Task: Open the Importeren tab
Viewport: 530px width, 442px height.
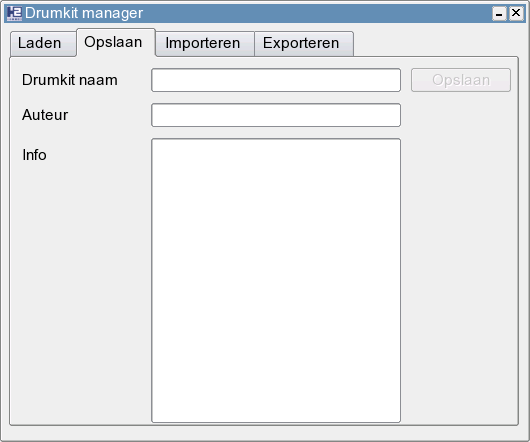Action: coord(205,44)
